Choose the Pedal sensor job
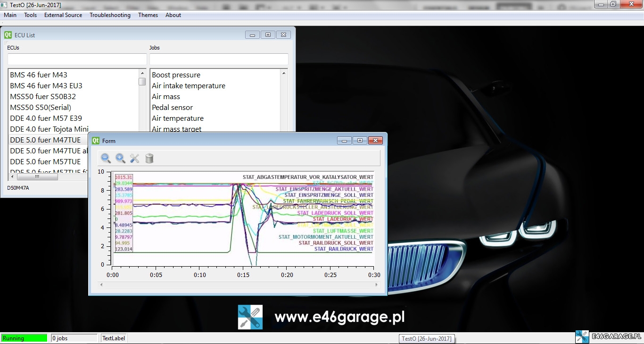Image resolution: width=644 pixels, height=344 pixels. (x=172, y=107)
